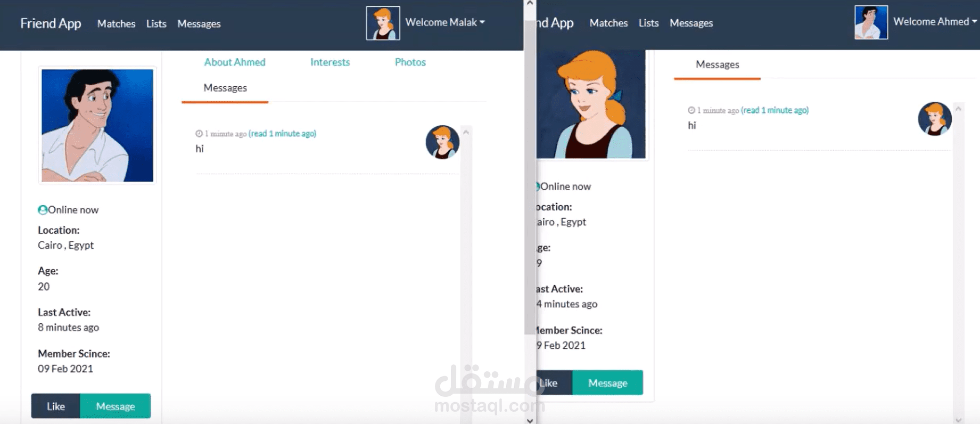
Task: Switch to the About Ahmed tab
Action: point(235,62)
